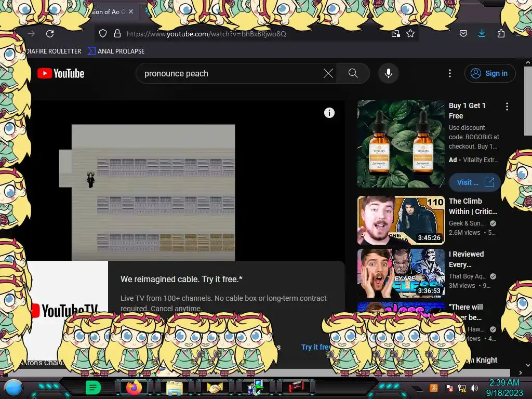Open That Boy Aq... channel name

click(x=468, y=276)
